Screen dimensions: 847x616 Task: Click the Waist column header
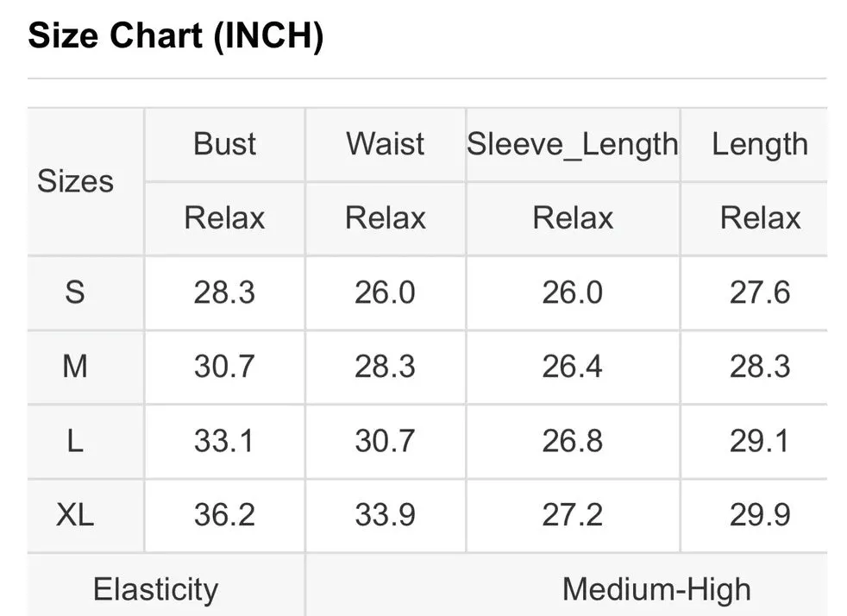point(385,144)
